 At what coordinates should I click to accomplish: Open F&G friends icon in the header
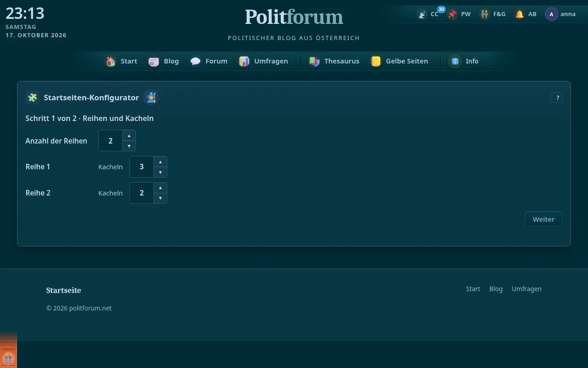point(485,14)
